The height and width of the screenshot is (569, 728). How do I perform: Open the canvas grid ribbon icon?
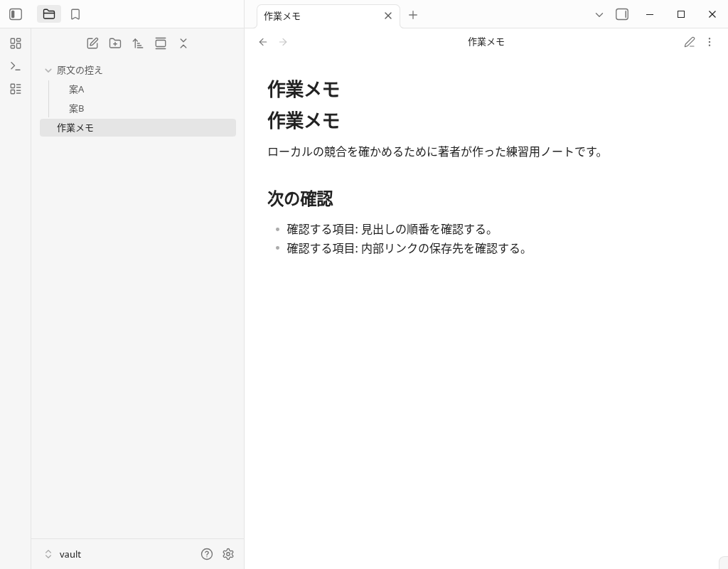coord(16,43)
